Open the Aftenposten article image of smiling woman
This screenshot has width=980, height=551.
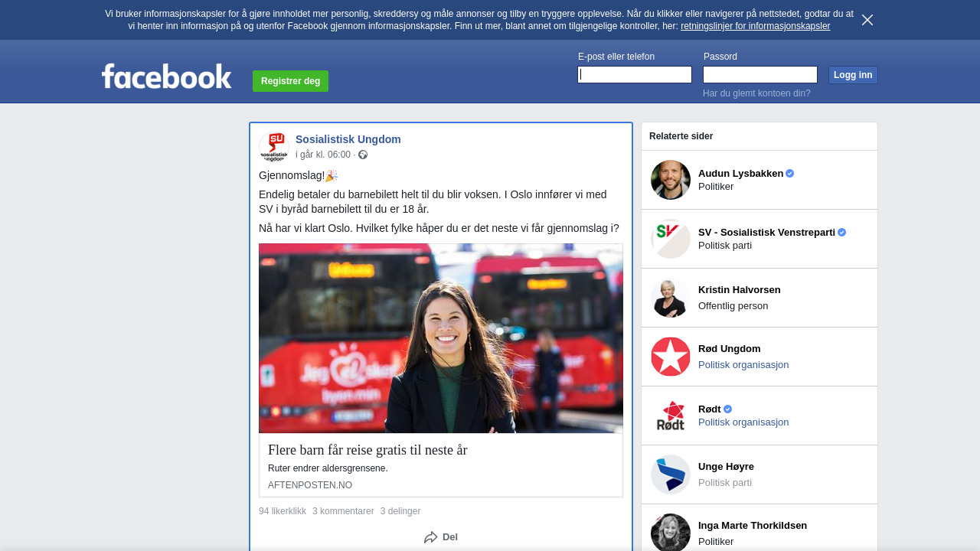(x=441, y=338)
